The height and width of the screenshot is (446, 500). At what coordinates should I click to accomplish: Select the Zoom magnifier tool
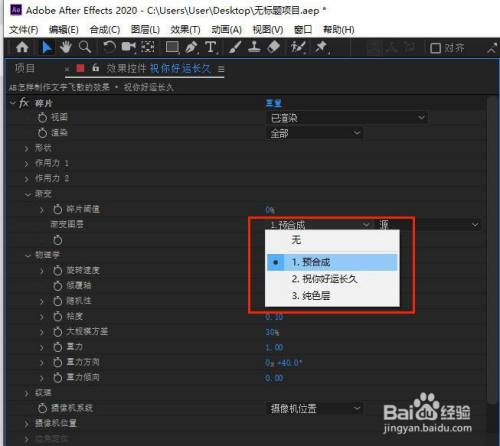coord(85,47)
